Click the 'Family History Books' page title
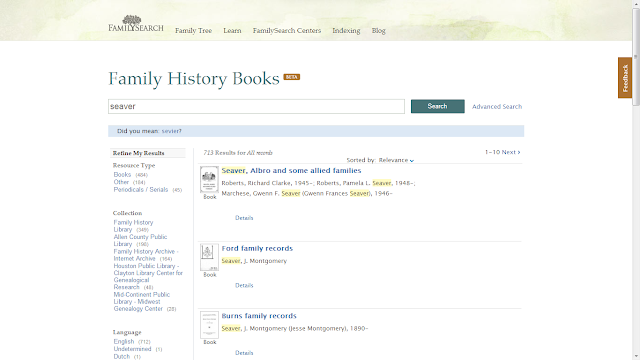This screenshot has height=360, width=640. [x=194, y=79]
